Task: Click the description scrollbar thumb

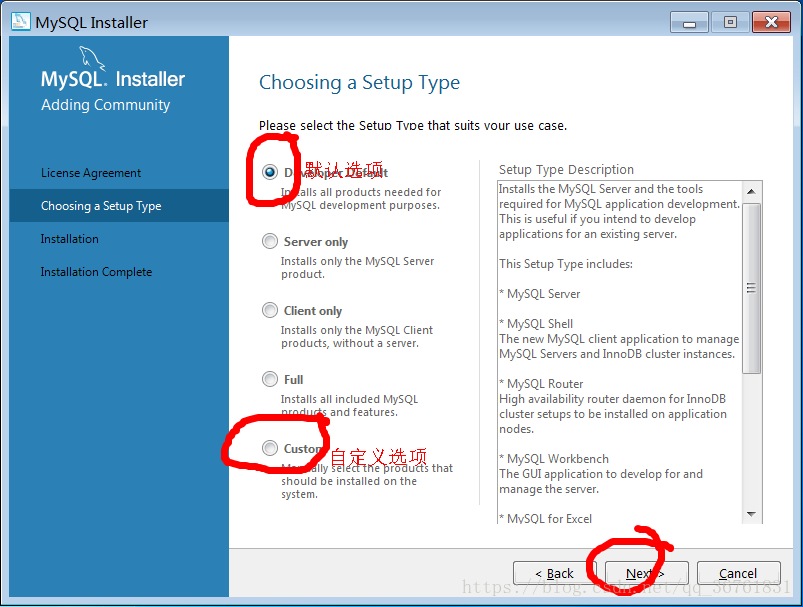Action: (x=751, y=288)
